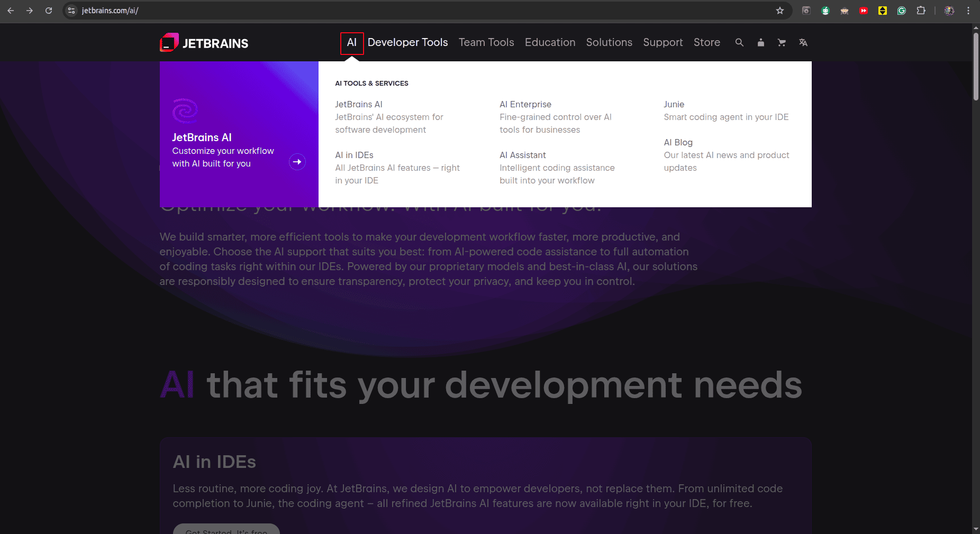The height and width of the screenshot is (534, 980).
Task: Click the screenshot extension icon
Action: tap(806, 11)
